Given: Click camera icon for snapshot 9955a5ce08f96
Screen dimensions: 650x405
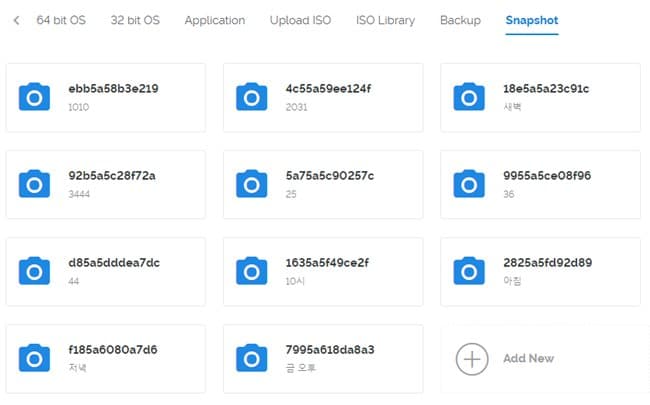Looking at the screenshot, I should tap(469, 184).
